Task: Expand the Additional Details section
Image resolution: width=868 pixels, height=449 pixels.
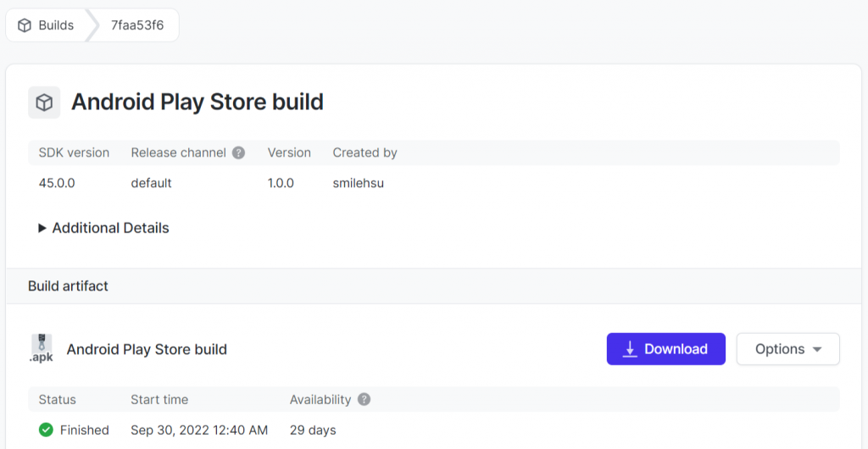Action: point(103,228)
